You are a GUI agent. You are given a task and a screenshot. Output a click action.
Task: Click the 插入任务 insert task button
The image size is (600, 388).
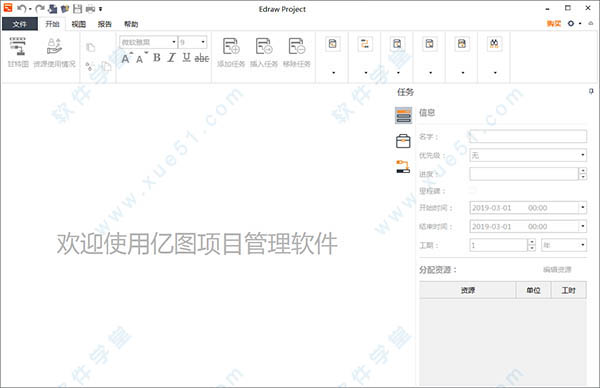(x=264, y=52)
